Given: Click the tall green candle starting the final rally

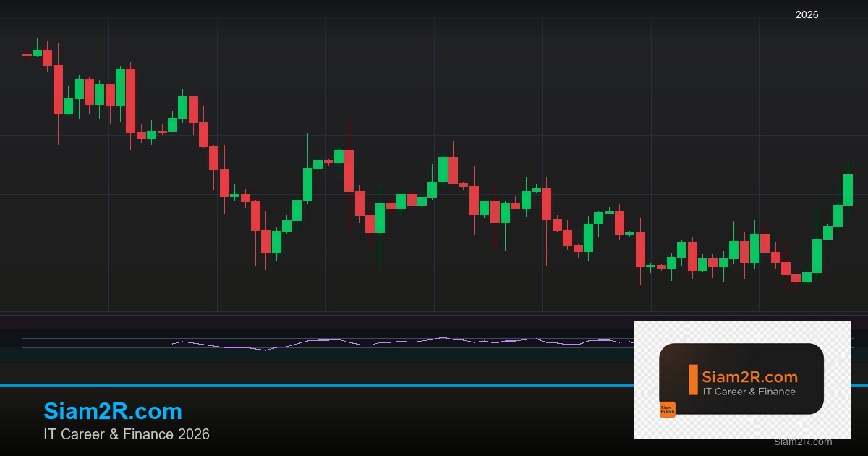Looking at the screenshot, I should tap(817, 256).
